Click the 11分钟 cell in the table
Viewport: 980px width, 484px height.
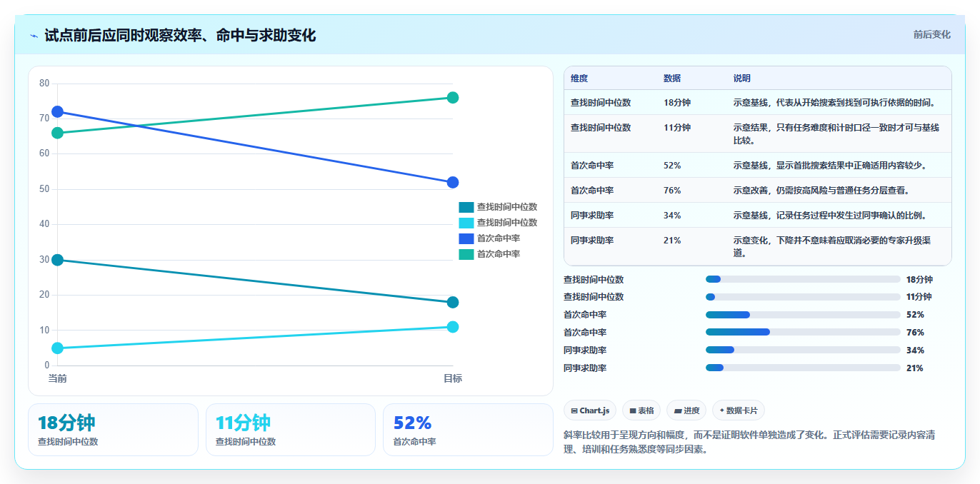coord(677,128)
